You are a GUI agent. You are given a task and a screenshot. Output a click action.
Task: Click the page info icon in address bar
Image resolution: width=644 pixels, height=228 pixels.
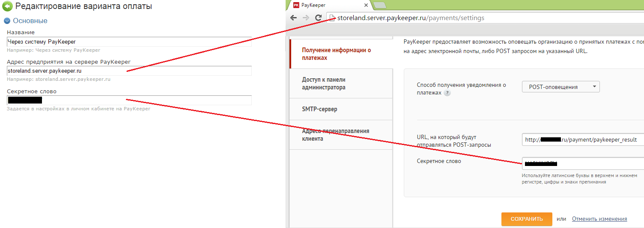333,18
